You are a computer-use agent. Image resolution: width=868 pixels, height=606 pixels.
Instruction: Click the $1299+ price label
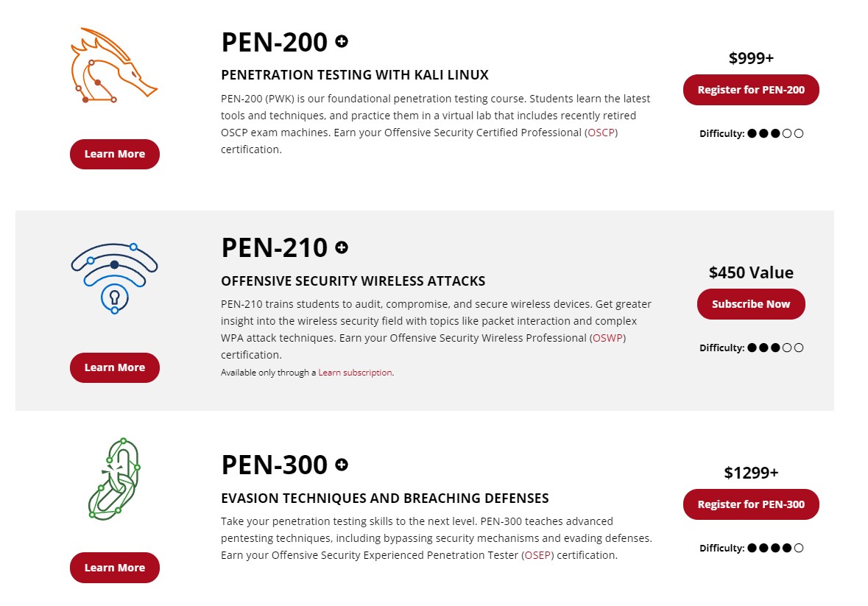tap(751, 473)
